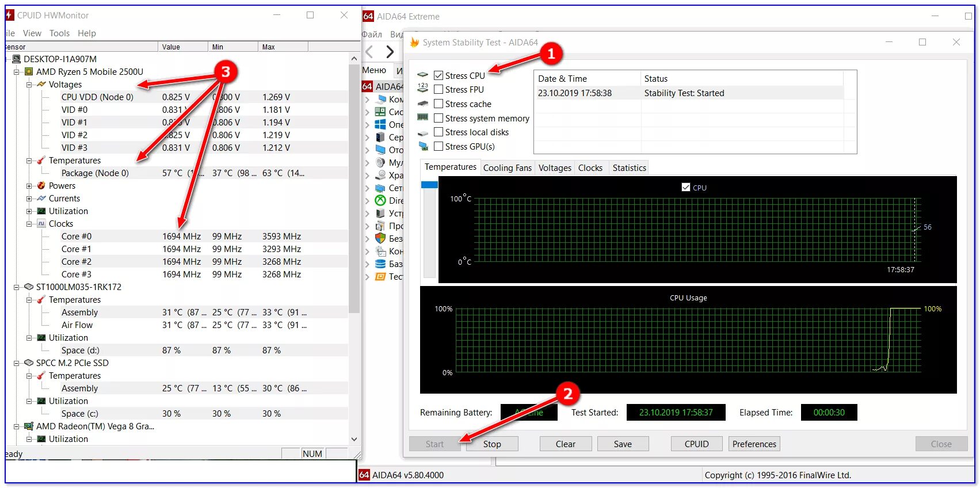This screenshot has height=488, width=980.
Task: Click the database icon in AIDA64 tree
Action: point(380,264)
